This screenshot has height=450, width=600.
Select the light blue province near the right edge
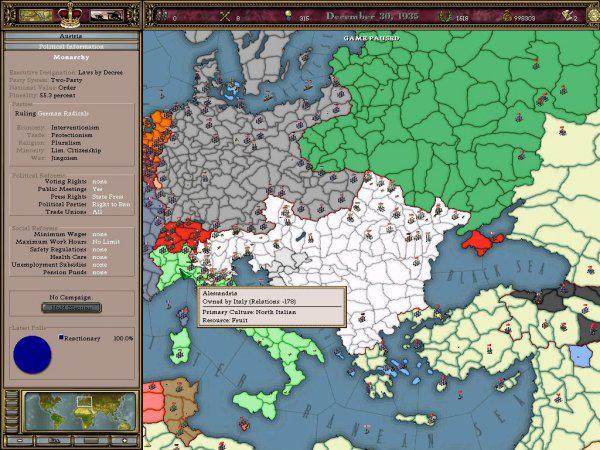pyautogui.click(x=580, y=356)
